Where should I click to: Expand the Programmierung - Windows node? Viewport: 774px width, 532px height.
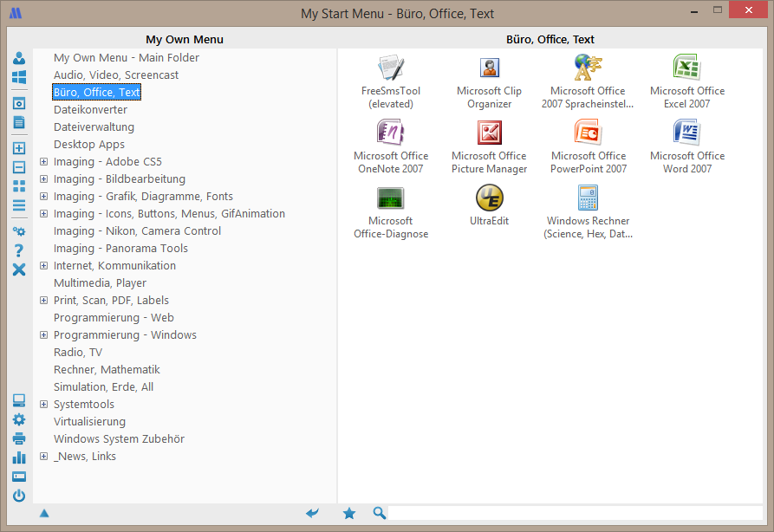[44, 334]
